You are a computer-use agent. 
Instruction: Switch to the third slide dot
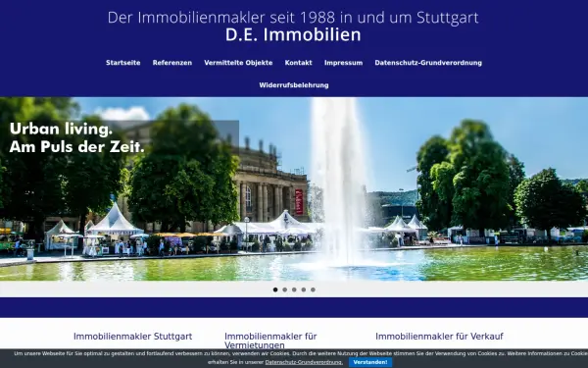tap(294, 289)
